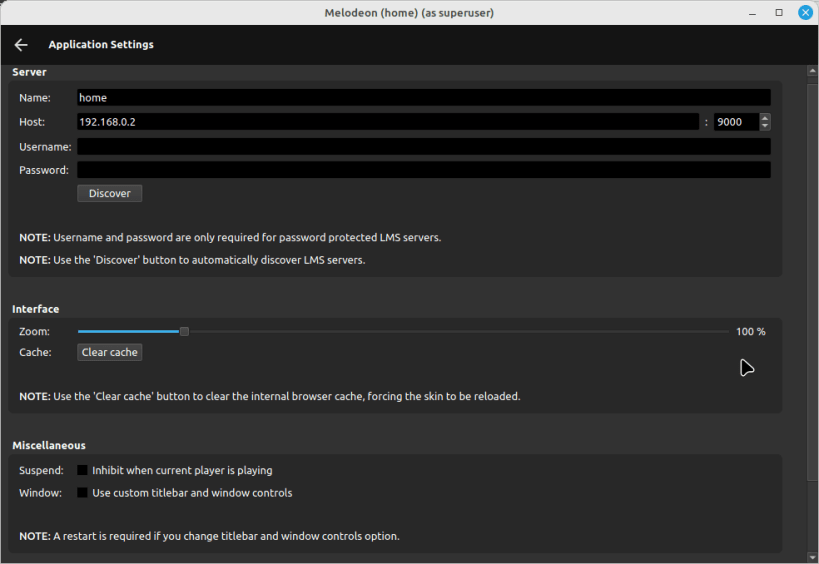Screen dimensions: 819x564
Task: Enable custom titlebar and window controls
Action: pyautogui.click(x=82, y=492)
